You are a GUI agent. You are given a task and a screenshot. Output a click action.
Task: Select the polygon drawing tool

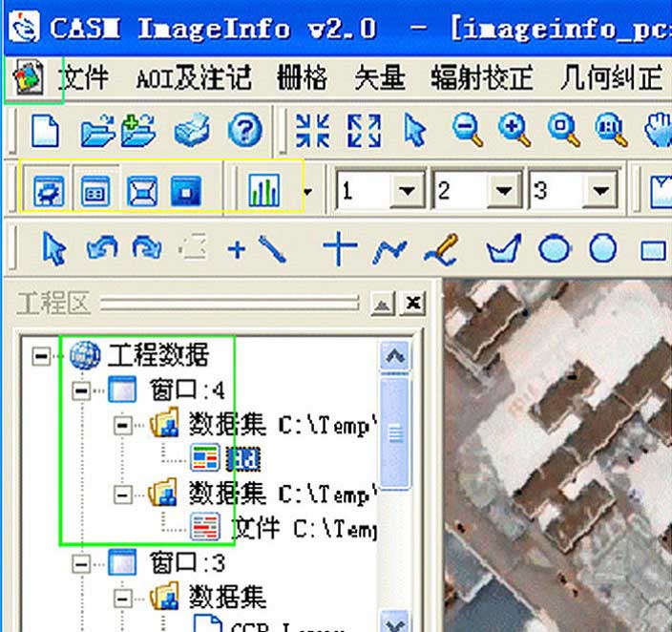pyautogui.click(x=504, y=248)
